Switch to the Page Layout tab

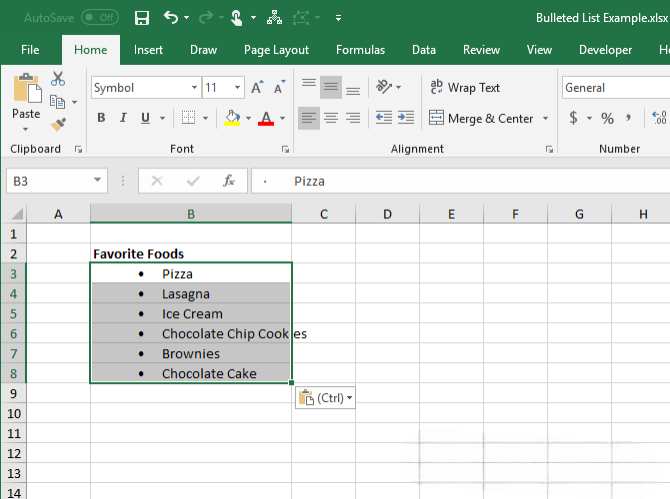pos(276,50)
